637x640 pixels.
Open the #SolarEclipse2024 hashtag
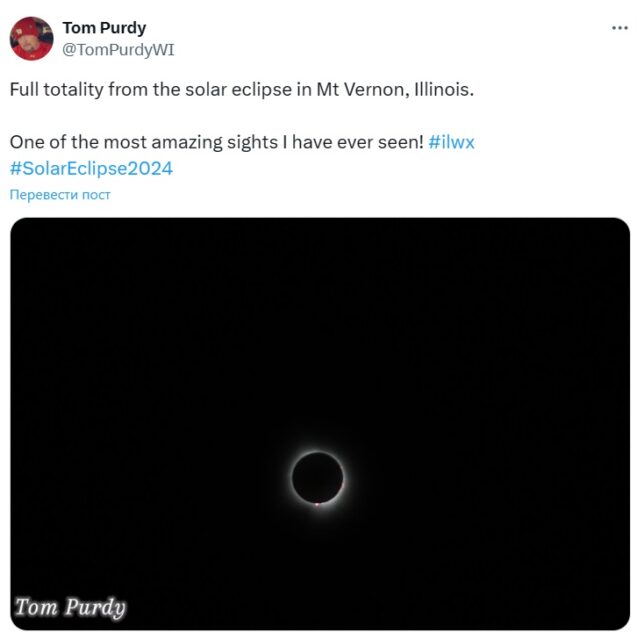91,168
